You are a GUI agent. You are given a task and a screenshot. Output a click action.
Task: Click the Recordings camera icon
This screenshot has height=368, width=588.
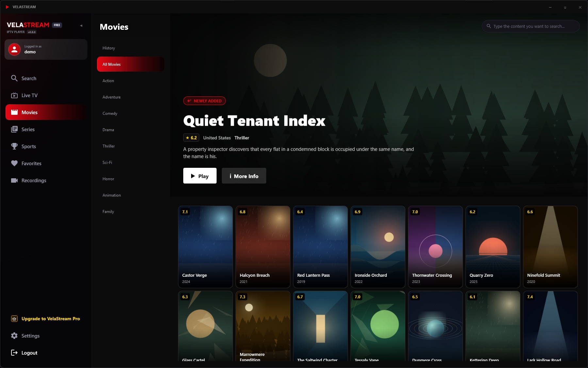pyautogui.click(x=14, y=180)
